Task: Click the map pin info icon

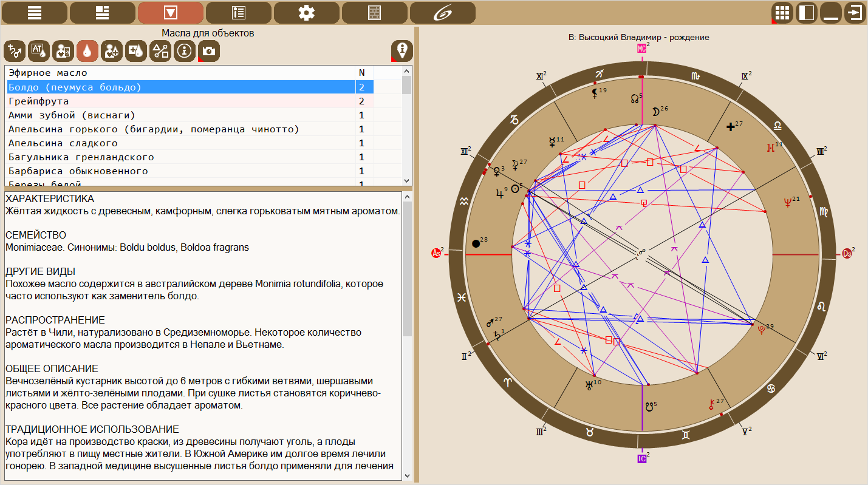Action: click(x=402, y=51)
